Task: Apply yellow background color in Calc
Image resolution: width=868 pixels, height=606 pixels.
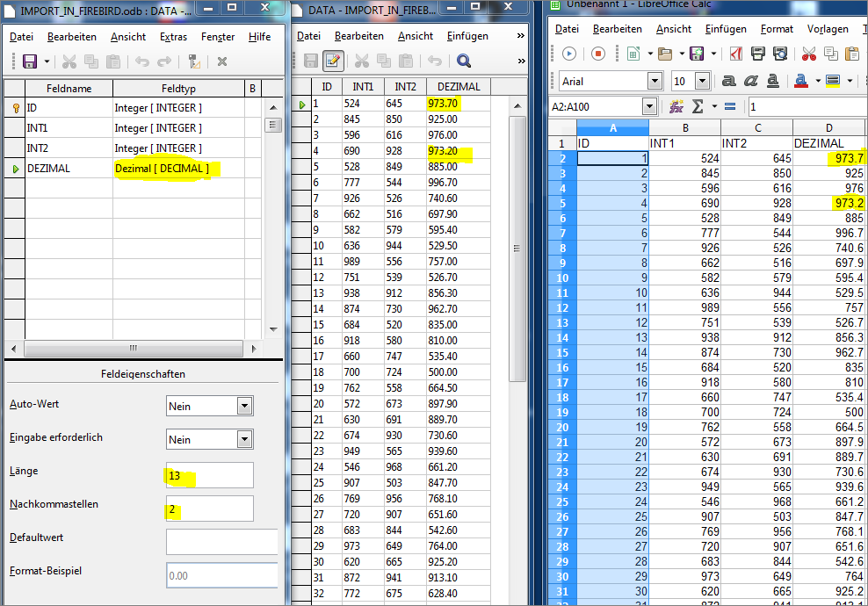Action: (833, 81)
